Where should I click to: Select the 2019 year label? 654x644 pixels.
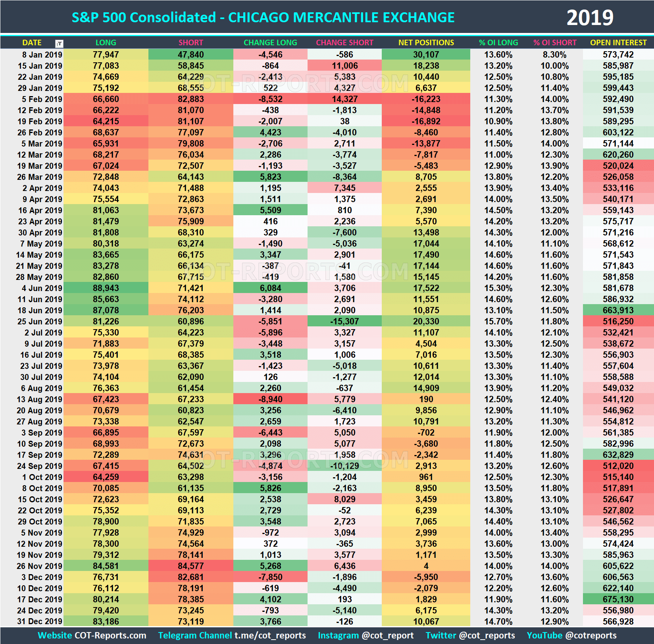(x=590, y=17)
